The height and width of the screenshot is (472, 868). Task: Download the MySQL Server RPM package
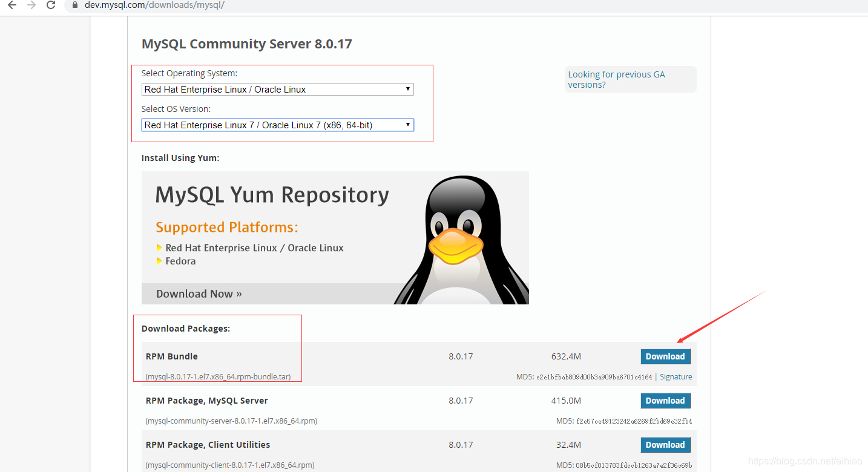pos(665,401)
